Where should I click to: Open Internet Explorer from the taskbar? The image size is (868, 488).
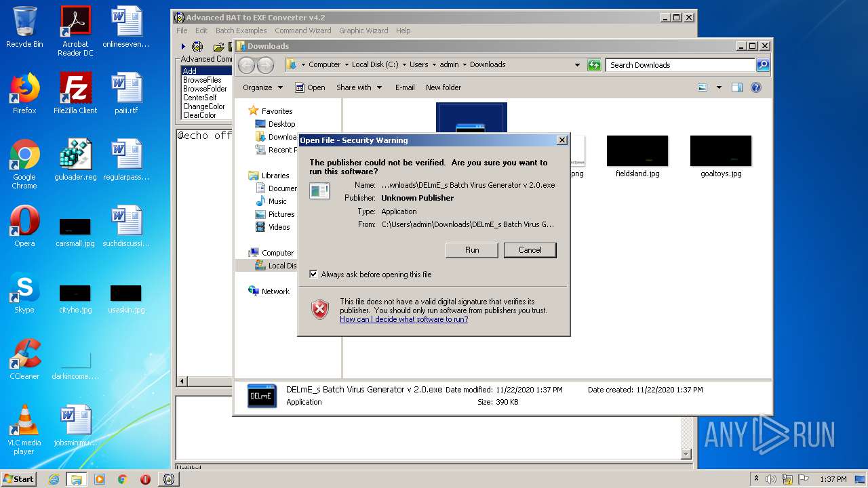click(54, 479)
